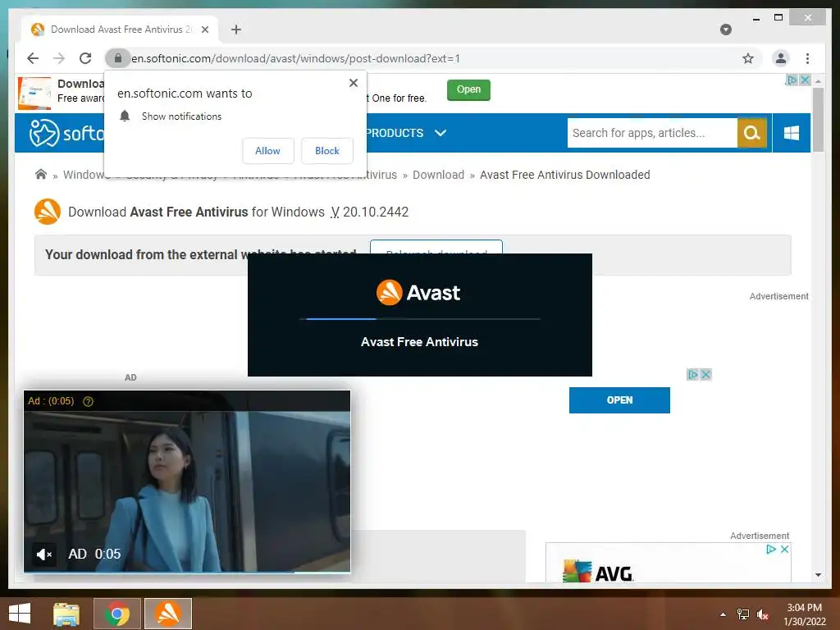Dismiss the notification permission popup

tap(353, 83)
